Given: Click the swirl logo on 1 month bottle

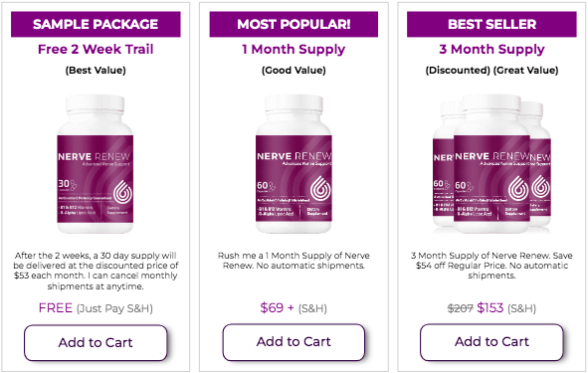Looking at the screenshot, I should [x=321, y=187].
